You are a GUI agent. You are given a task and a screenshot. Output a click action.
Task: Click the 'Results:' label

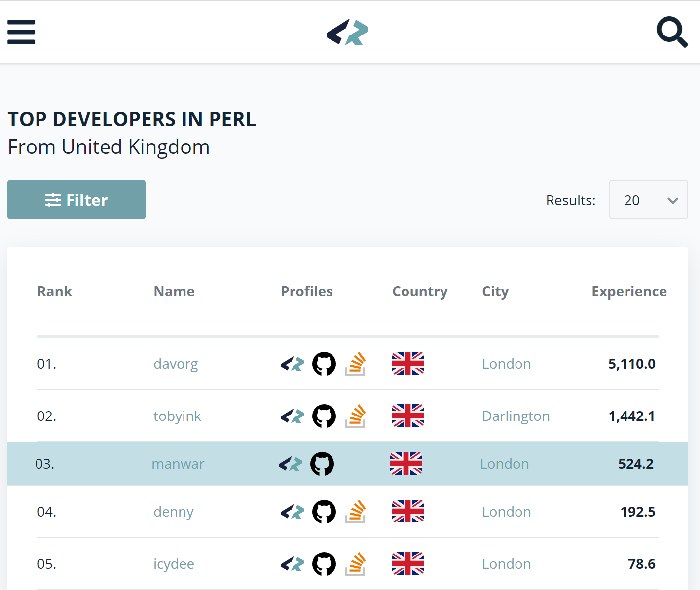(x=571, y=200)
